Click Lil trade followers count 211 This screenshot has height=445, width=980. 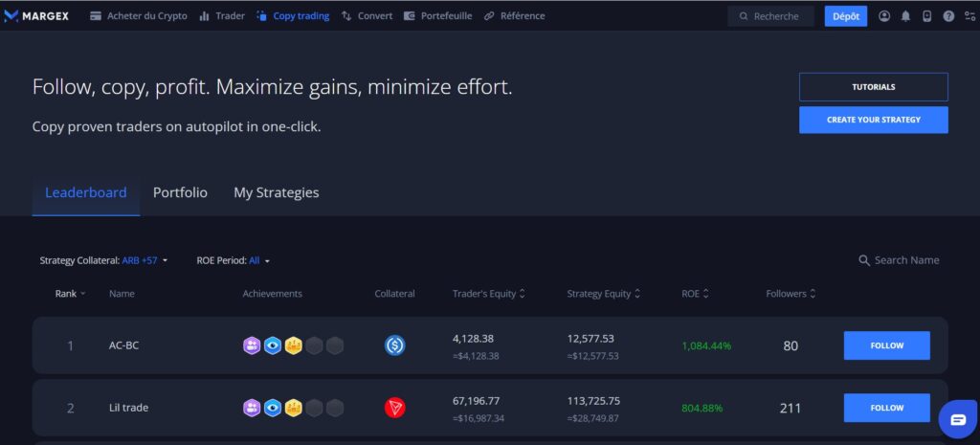(791, 408)
